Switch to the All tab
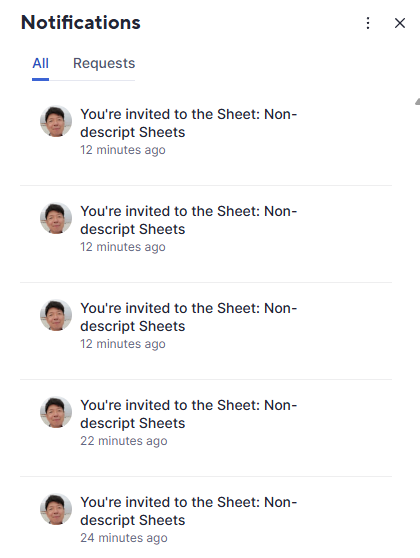 [x=41, y=63]
